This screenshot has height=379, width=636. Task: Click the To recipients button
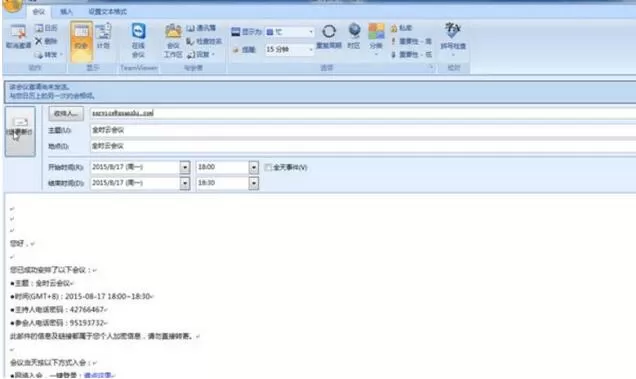(66, 114)
